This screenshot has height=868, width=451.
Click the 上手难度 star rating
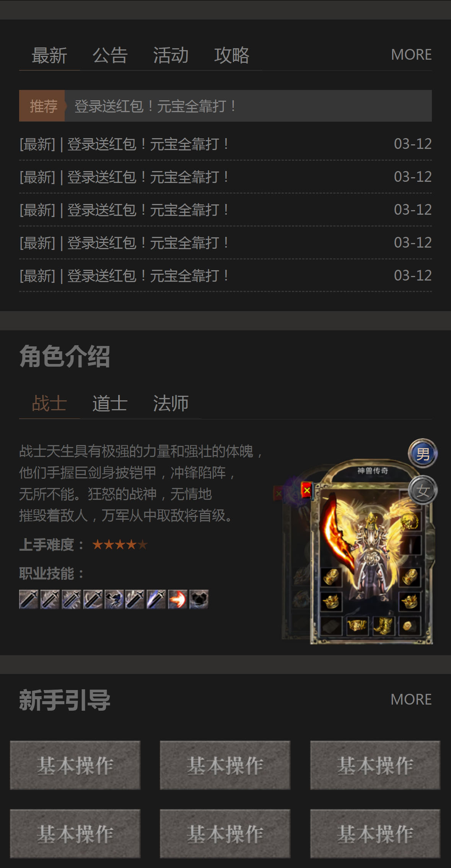click(120, 544)
